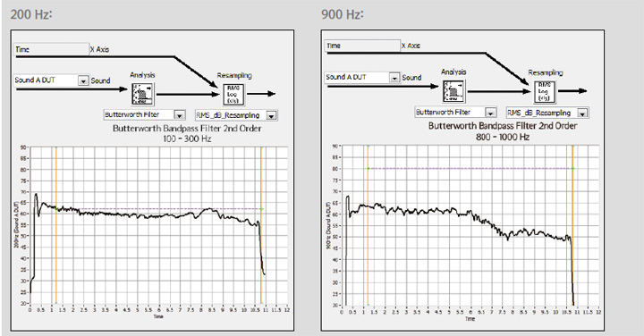This screenshot has width=644, height=336.
Task: Open Butterworth Filter dropdown in 200 Hz panel
Action: (179, 115)
